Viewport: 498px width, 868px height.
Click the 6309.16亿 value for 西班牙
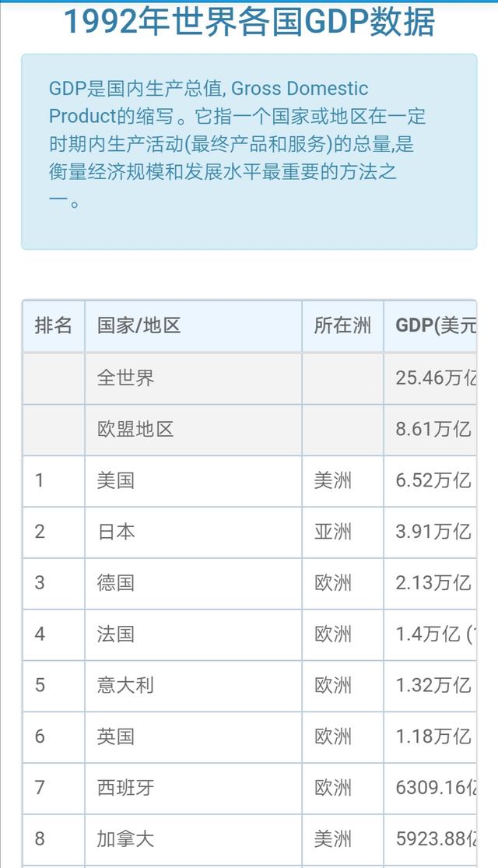pos(436,788)
